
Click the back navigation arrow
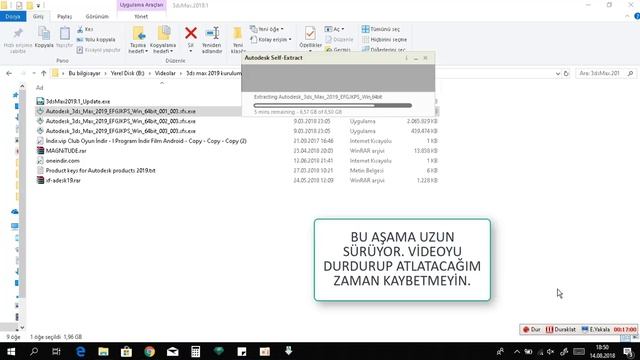tap(9, 73)
